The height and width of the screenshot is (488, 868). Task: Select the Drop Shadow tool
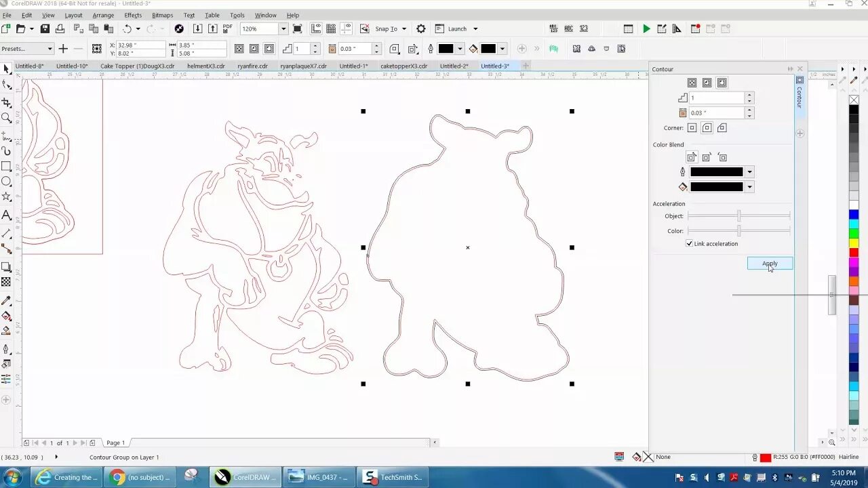point(6,267)
